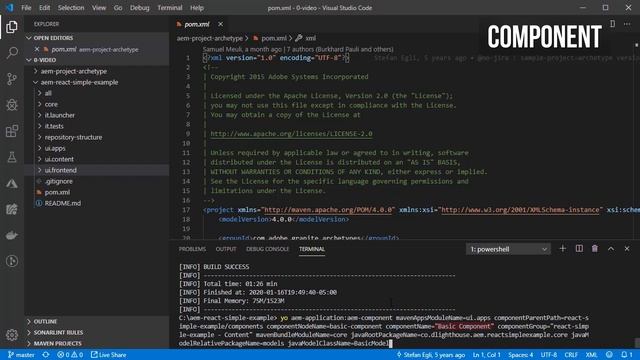Open the Search view in activity bar
Image resolution: width=640 pixels, height=360 pixels.
(12, 53)
